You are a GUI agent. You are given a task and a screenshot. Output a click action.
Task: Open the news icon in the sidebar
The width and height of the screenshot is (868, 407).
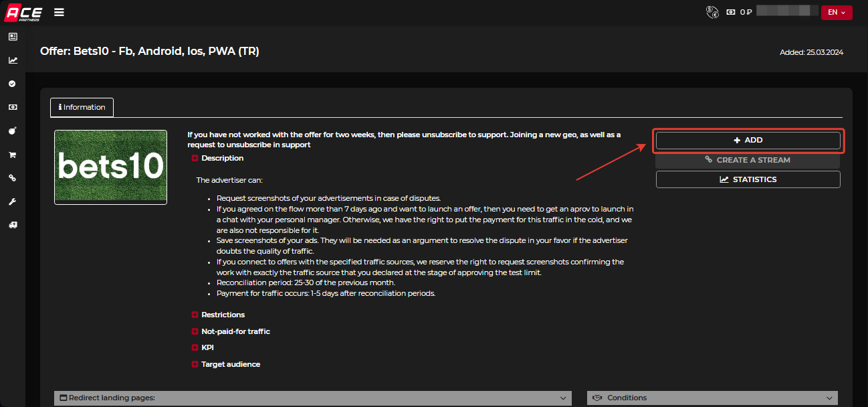(x=13, y=36)
